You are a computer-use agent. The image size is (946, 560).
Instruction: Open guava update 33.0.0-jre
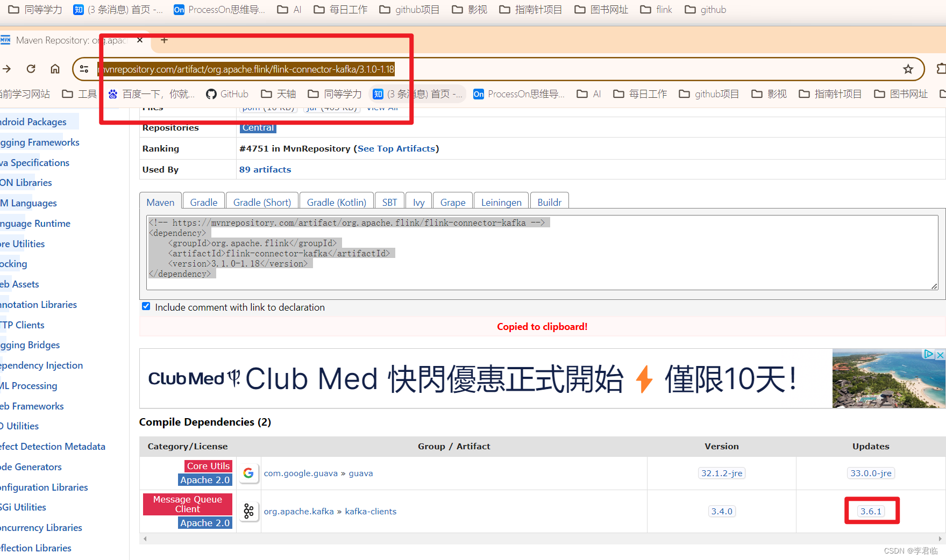click(x=871, y=473)
